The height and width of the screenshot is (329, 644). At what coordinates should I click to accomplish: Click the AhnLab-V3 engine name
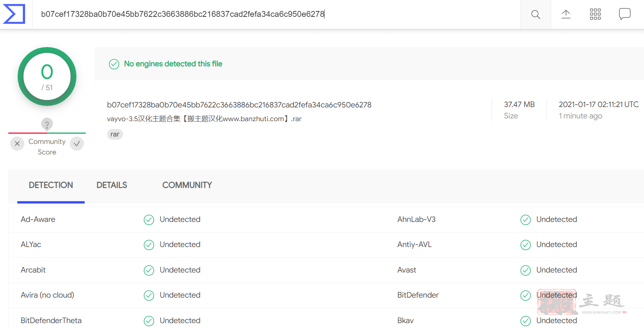coord(416,219)
